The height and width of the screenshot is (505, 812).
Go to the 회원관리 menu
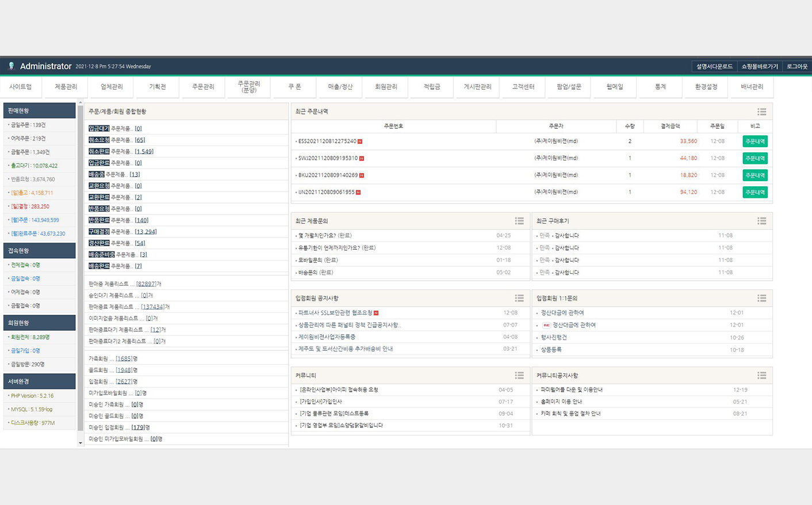point(386,87)
